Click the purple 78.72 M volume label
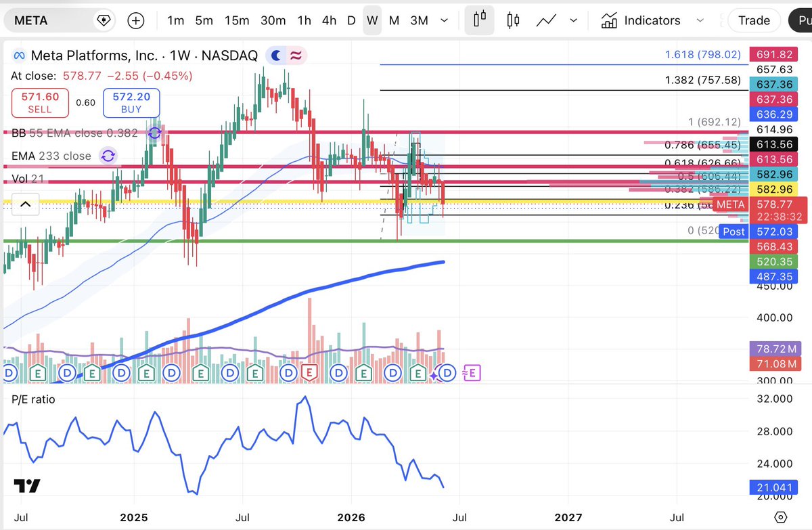The height and width of the screenshot is (530, 812). [775, 349]
